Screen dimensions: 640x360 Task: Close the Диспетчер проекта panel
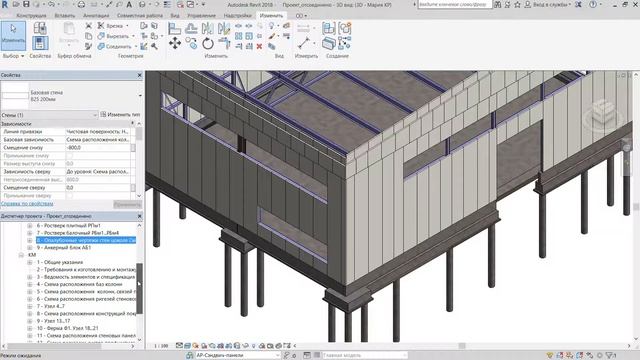pyautogui.click(x=140, y=216)
